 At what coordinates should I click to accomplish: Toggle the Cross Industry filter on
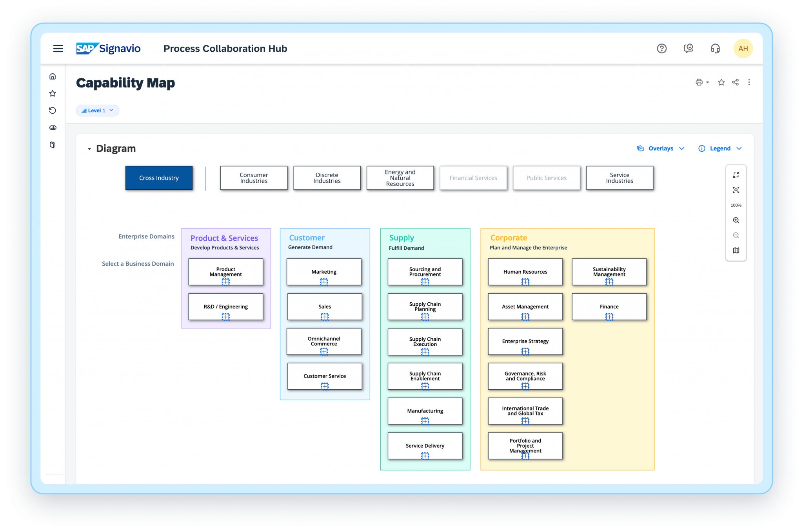click(x=159, y=178)
